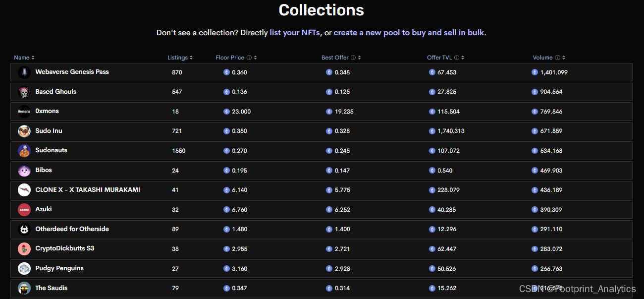The width and height of the screenshot is (644, 299).
Task: Click the Based Ghouls skull avatar
Action: click(x=24, y=92)
